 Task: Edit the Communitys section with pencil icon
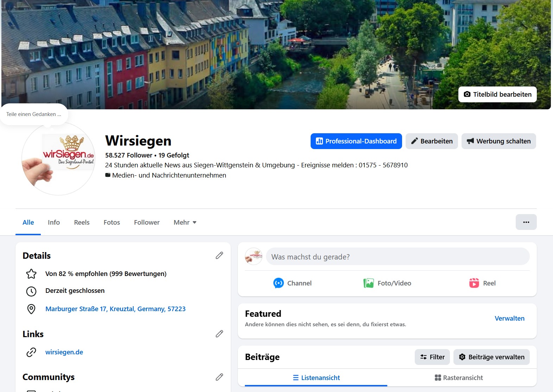pyautogui.click(x=219, y=377)
